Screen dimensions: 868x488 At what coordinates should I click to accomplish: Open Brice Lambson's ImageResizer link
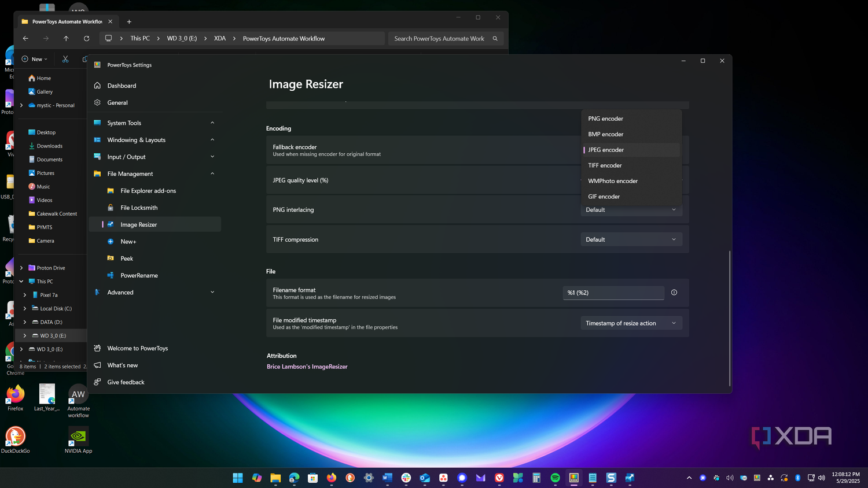point(307,367)
